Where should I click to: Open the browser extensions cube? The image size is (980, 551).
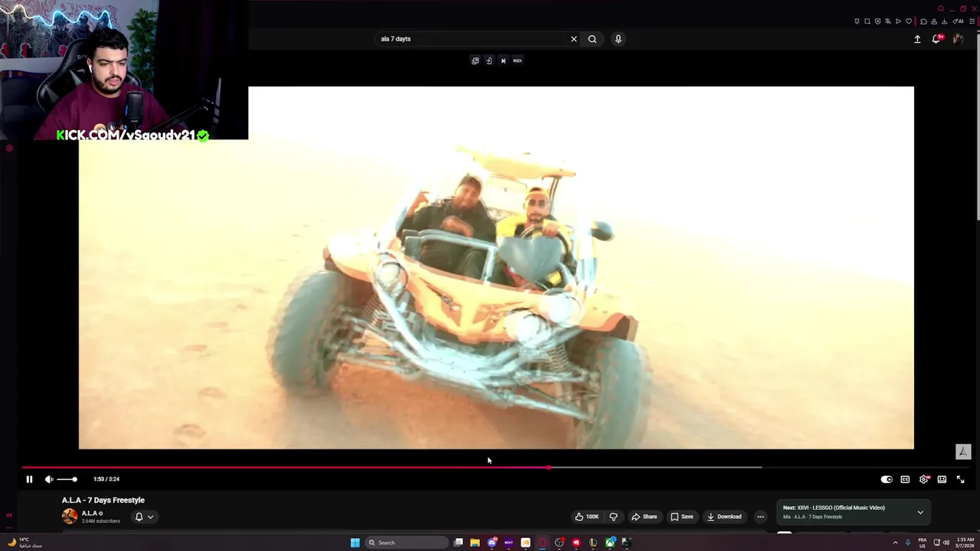point(923,21)
